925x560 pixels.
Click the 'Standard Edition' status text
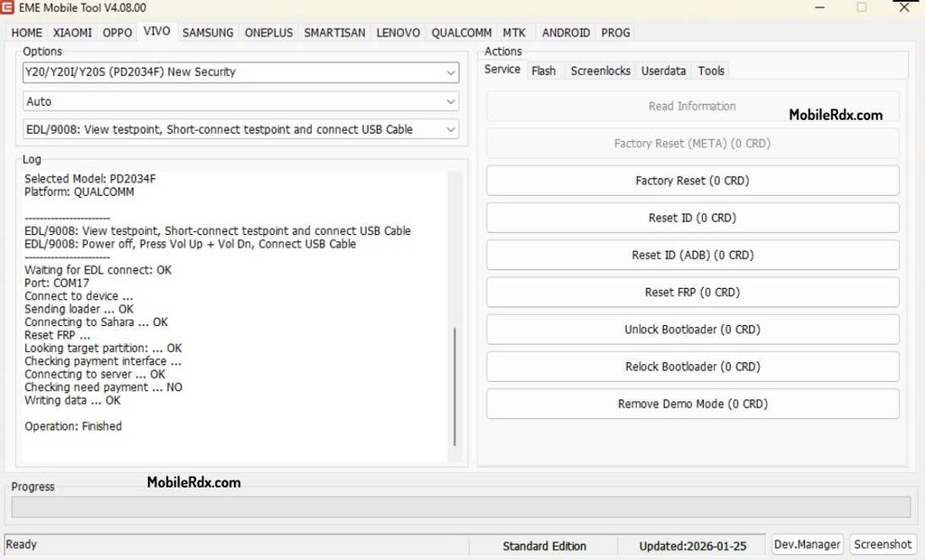[x=544, y=546]
